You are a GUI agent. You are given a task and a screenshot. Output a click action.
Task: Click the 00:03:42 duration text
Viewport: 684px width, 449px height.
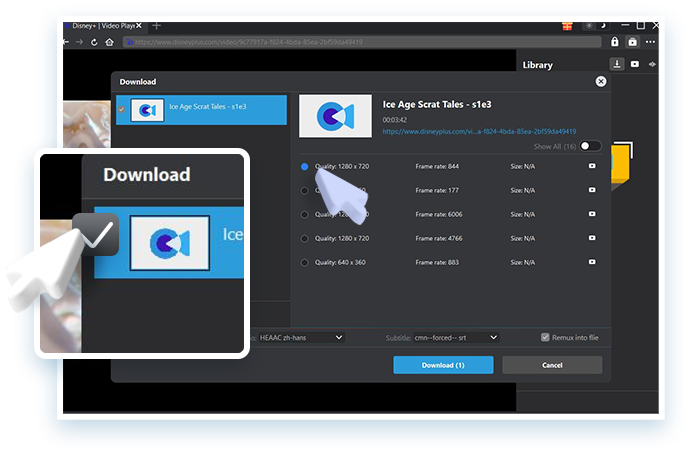395,120
